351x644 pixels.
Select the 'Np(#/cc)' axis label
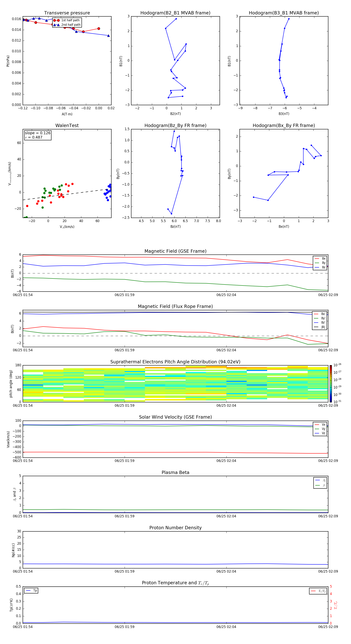(x=13, y=550)
